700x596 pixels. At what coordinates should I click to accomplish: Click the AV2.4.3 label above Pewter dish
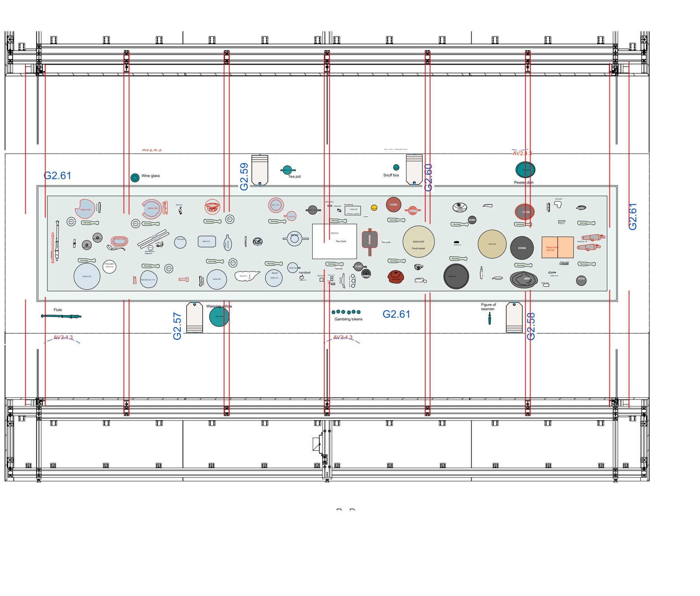point(522,153)
